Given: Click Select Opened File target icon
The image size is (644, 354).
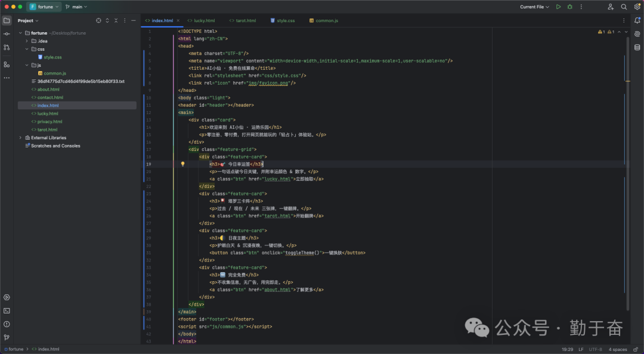Looking at the screenshot, I should click(x=98, y=20).
